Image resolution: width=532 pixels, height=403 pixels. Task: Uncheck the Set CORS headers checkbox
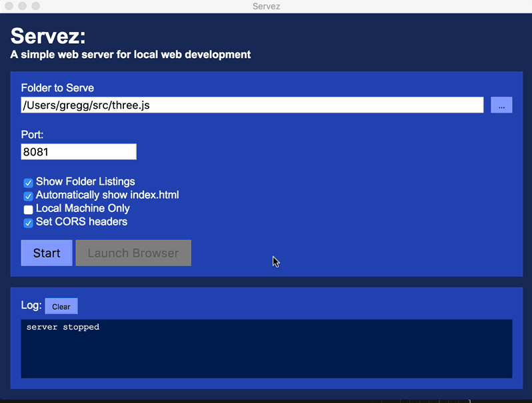[29, 223]
